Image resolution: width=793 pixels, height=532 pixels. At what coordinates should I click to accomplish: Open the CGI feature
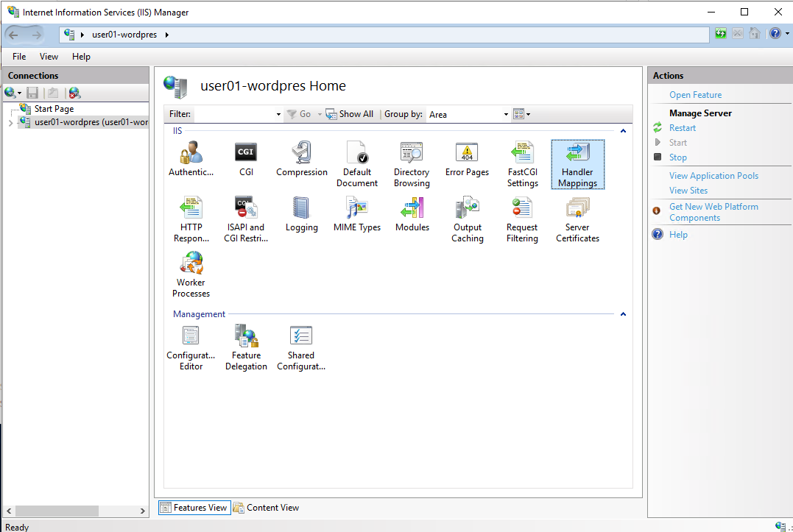(x=246, y=159)
